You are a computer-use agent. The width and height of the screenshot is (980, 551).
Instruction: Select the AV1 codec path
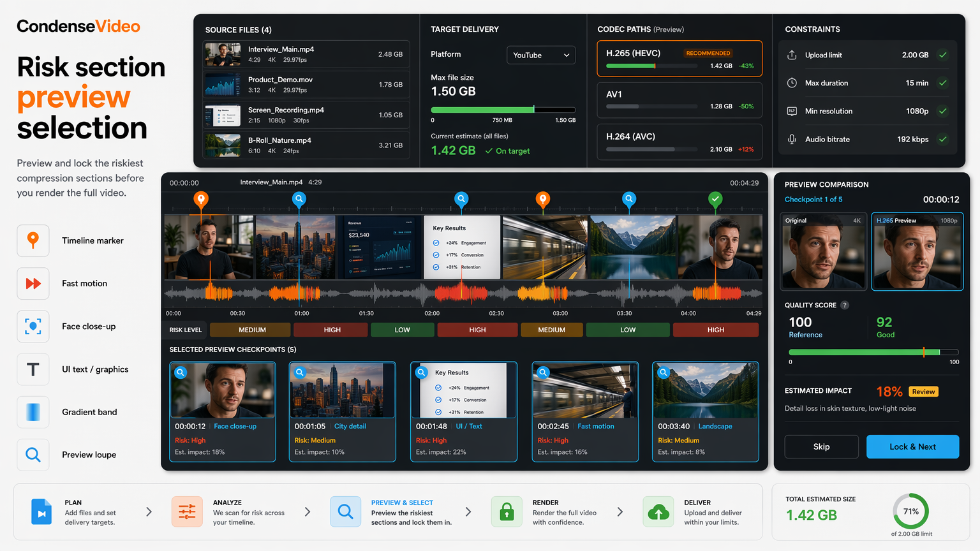click(679, 100)
